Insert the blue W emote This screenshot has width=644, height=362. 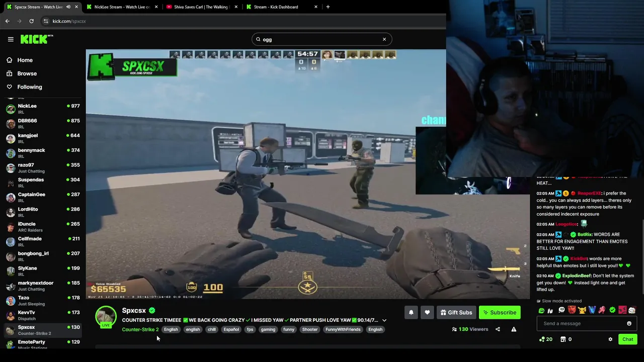(x=592, y=311)
